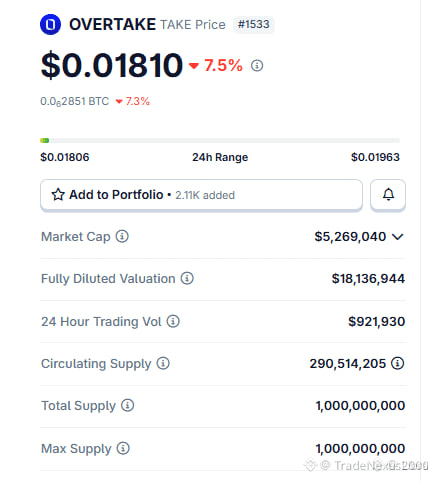436x481 pixels.
Task: Click the #1533 rank badge
Action: [x=253, y=24]
